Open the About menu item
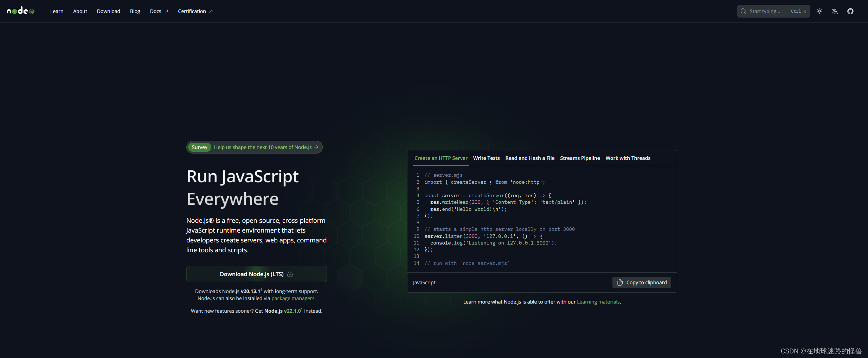 [x=80, y=11]
